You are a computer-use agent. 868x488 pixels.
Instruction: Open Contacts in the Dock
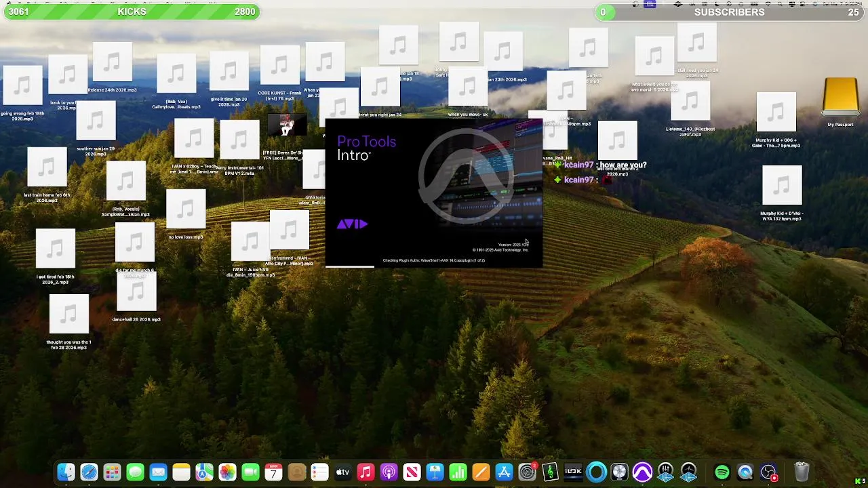(296, 472)
